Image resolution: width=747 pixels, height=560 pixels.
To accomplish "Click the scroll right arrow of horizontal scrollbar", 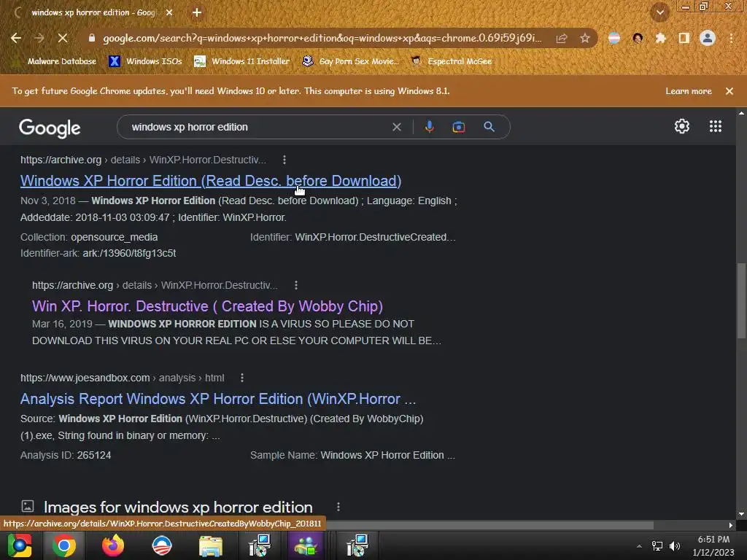I will (731, 525).
